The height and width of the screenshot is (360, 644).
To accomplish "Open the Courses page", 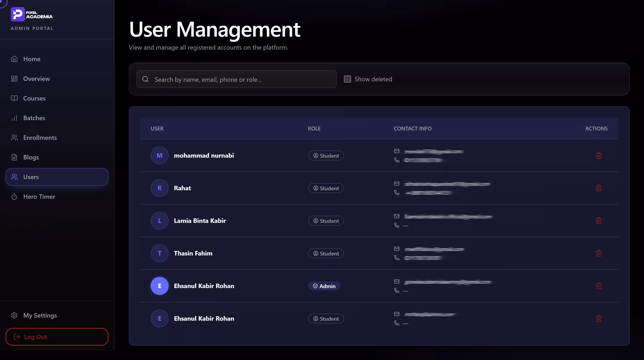I will point(57,98).
